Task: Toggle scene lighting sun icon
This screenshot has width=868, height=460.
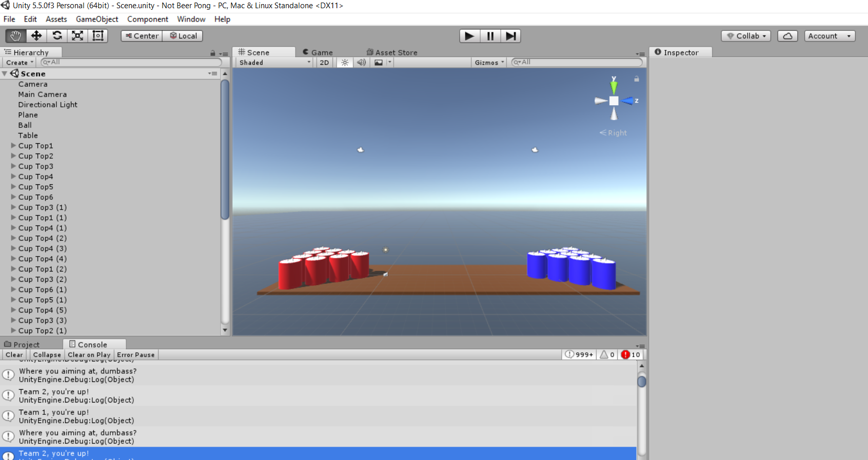Action: tap(345, 63)
